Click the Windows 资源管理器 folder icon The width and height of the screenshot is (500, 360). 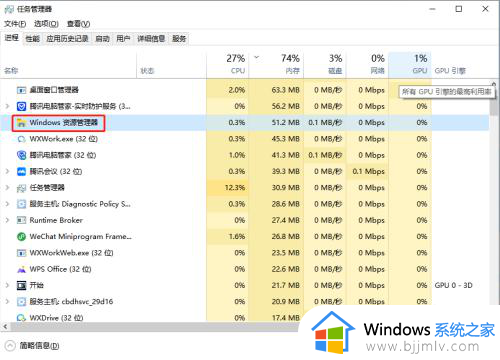21,123
